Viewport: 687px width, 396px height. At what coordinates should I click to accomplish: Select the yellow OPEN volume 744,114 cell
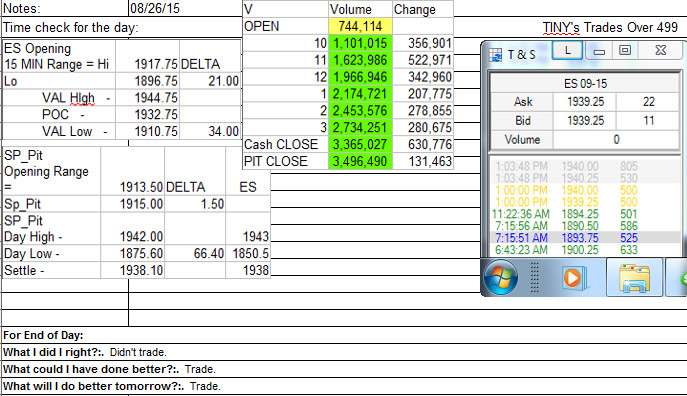(360, 26)
